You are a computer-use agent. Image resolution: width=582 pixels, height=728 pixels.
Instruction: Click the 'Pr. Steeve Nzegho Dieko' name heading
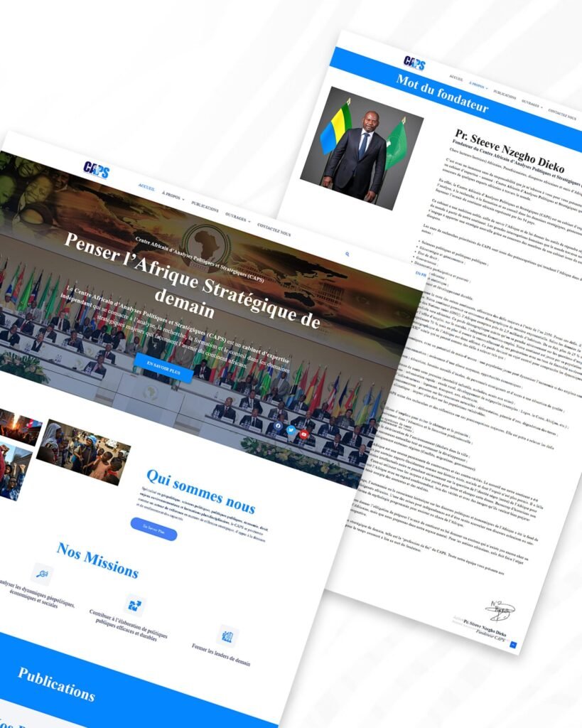[510, 151]
